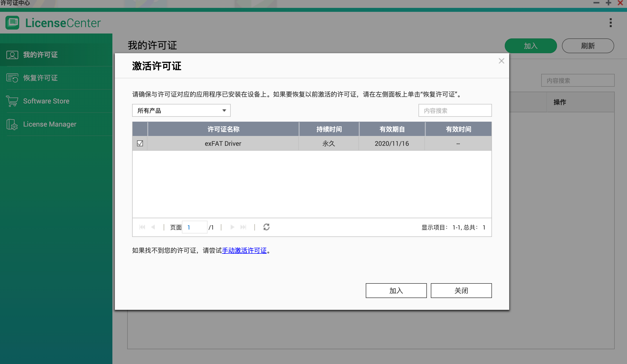627x364 pixels.
Task: Go to next page with forward arrow
Action: point(232,227)
